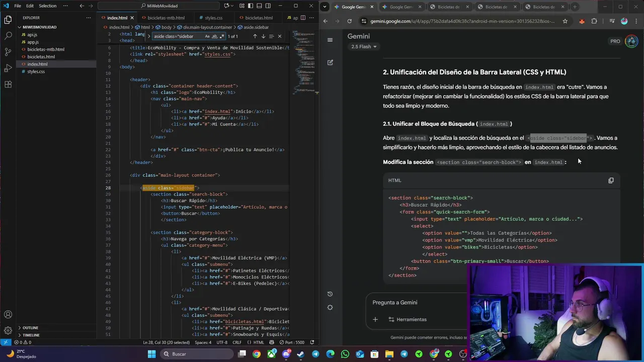This screenshot has height=362, width=644.
Task: Go to next find match
Action: point(263,36)
